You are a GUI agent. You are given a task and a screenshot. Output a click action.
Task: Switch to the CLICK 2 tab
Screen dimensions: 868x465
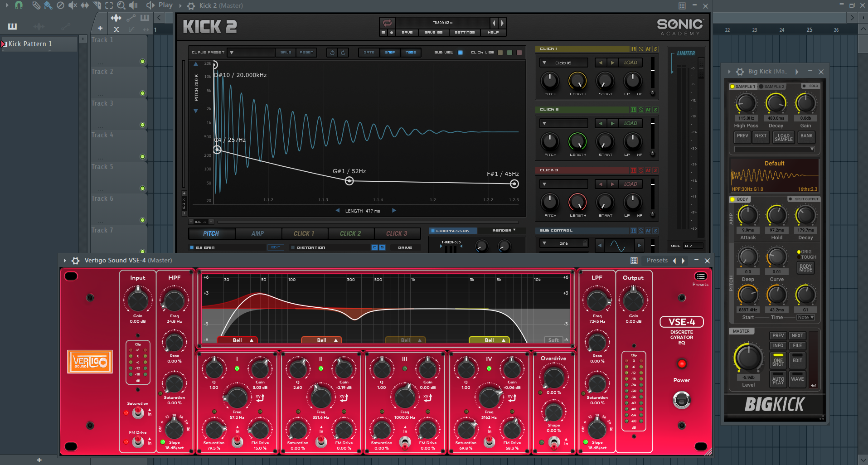351,233
